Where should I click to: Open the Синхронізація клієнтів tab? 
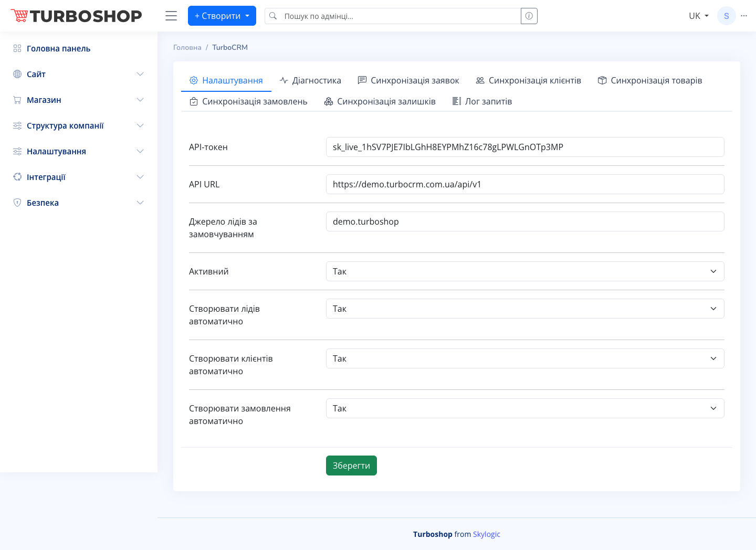coord(529,80)
